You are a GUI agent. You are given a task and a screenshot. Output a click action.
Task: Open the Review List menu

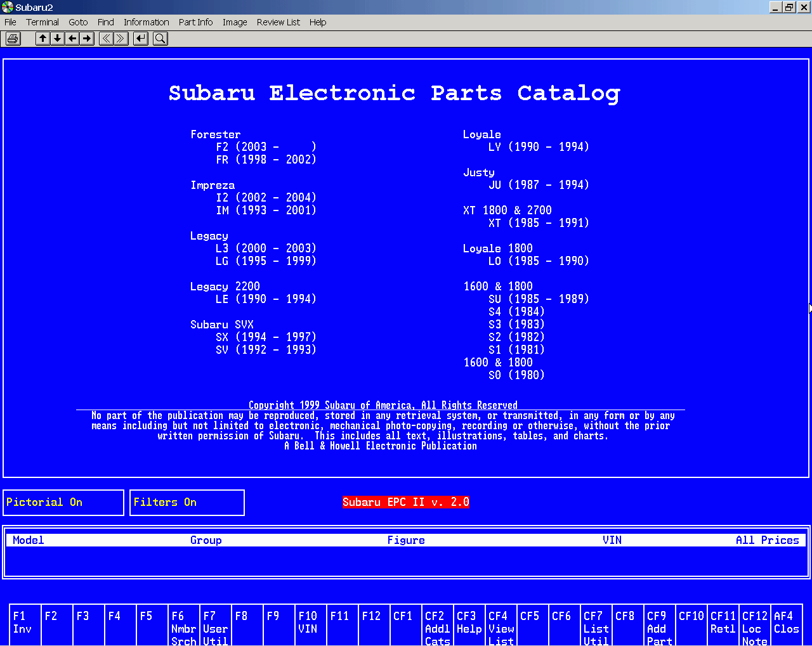tap(278, 22)
